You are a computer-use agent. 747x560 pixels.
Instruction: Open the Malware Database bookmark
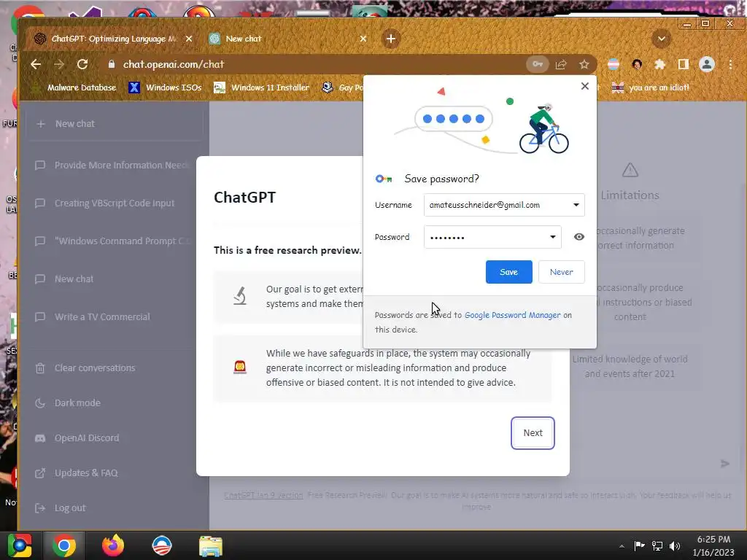[74, 87]
